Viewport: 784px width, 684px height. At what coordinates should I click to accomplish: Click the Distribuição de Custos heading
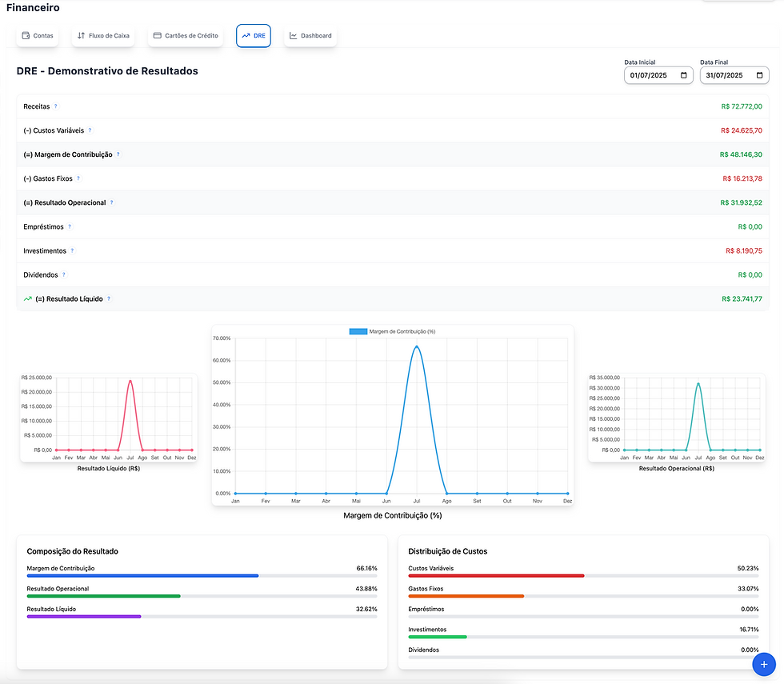tap(447, 551)
